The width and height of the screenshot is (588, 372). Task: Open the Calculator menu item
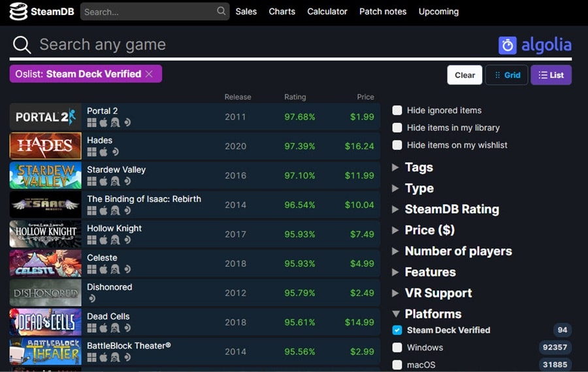click(327, 12)
